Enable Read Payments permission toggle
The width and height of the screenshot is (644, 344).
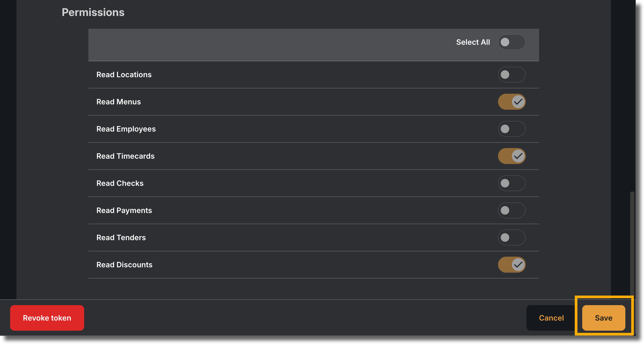tap(512, 210)
